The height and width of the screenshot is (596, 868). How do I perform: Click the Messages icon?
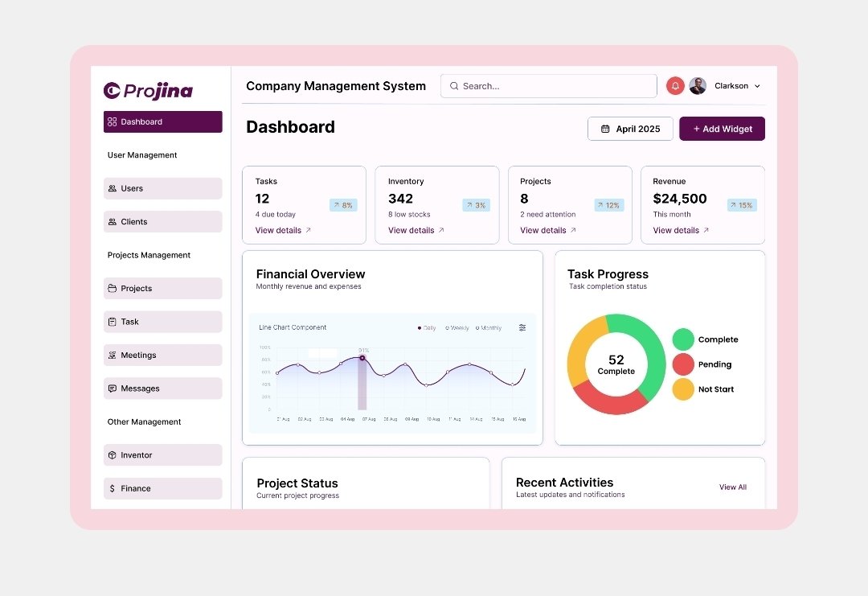pos(113,388)
